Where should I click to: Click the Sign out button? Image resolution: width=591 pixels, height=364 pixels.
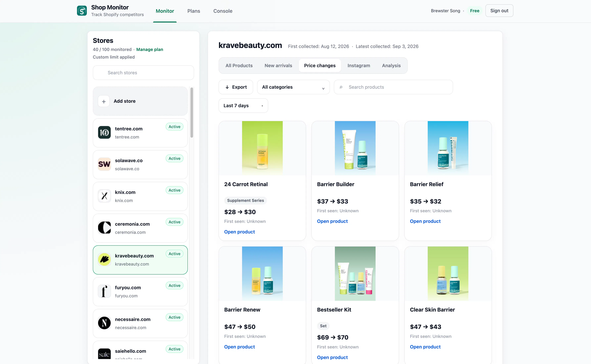(x=499, y=11)
